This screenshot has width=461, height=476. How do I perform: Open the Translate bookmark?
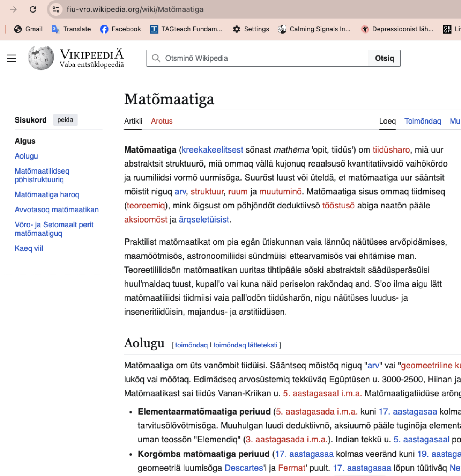71,29
